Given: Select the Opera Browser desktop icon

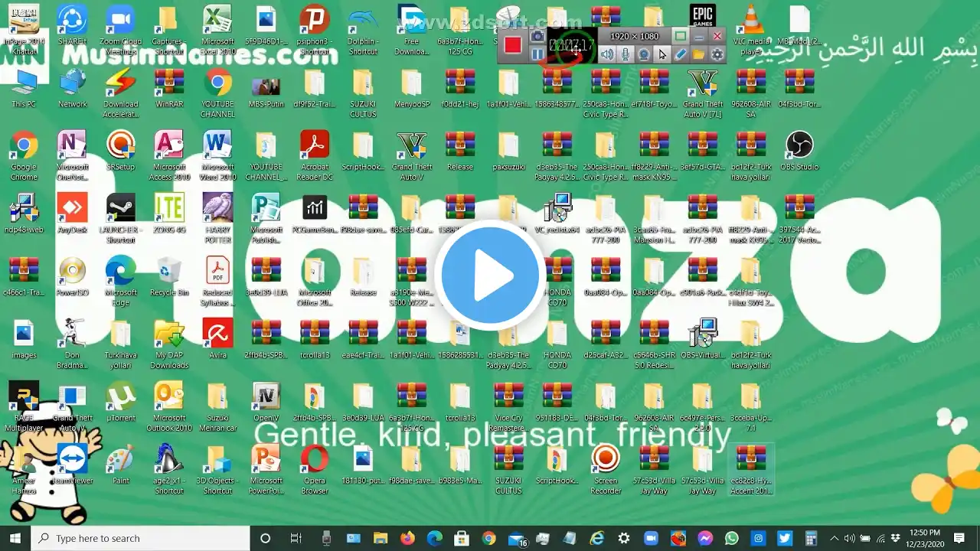Looking at the screenshot, I should point(315,470).
